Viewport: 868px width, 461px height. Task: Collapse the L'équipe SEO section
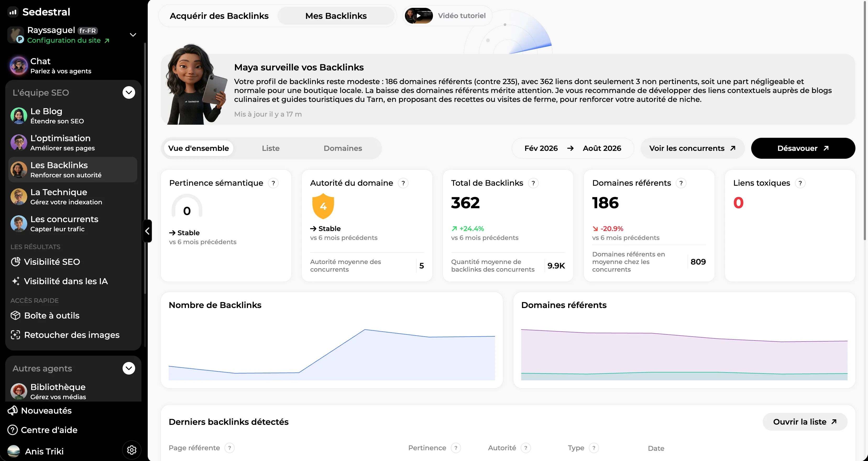pyautogui.click(x=129, y=93)
